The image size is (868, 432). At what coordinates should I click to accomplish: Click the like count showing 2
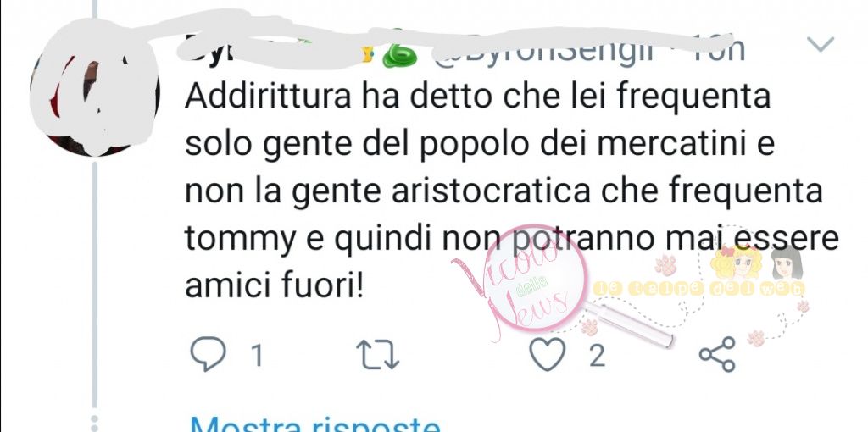click(597, 356)
